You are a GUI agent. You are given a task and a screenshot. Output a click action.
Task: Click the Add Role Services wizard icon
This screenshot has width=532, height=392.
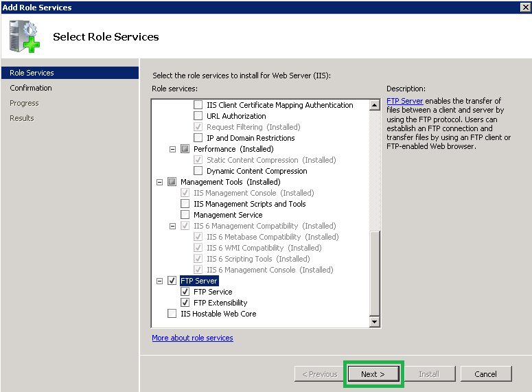(x=25, y=36)
